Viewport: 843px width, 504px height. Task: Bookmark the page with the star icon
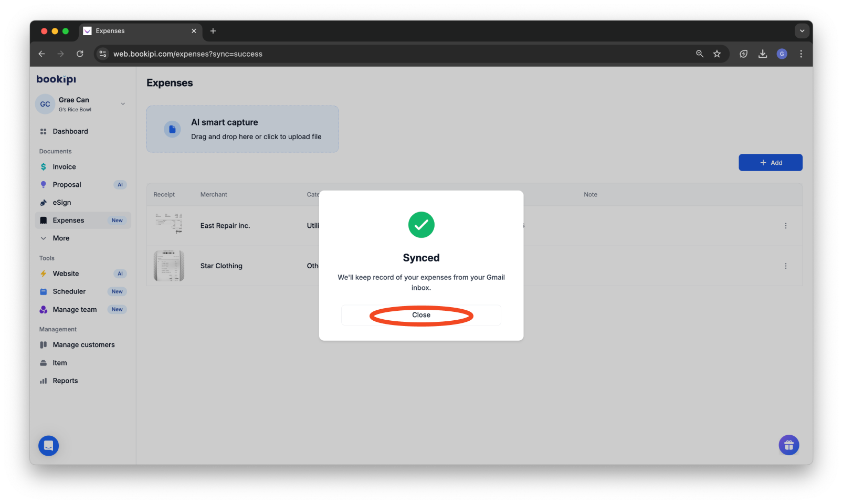point(717,54)
